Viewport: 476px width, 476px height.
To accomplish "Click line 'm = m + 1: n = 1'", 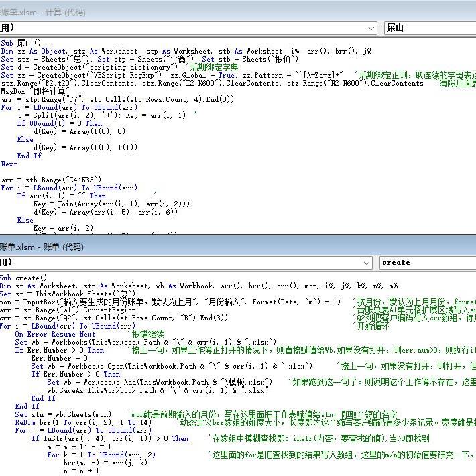I will tap(79, 447).
